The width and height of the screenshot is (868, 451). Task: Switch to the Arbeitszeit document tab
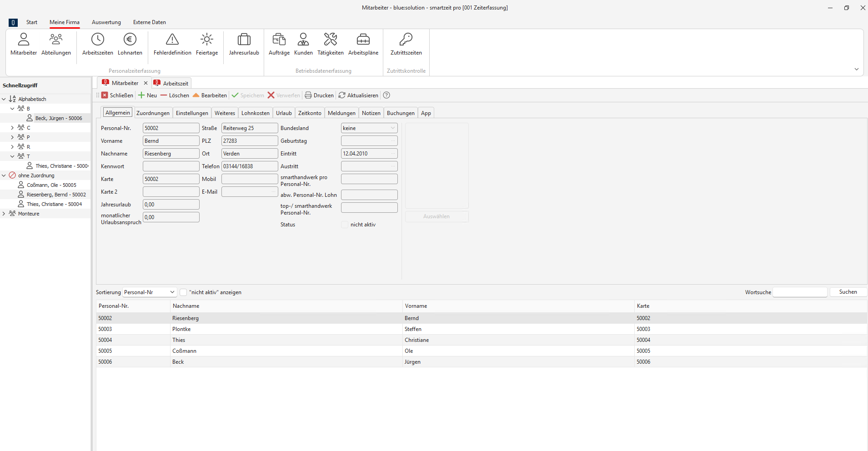(x=171, y=83)
